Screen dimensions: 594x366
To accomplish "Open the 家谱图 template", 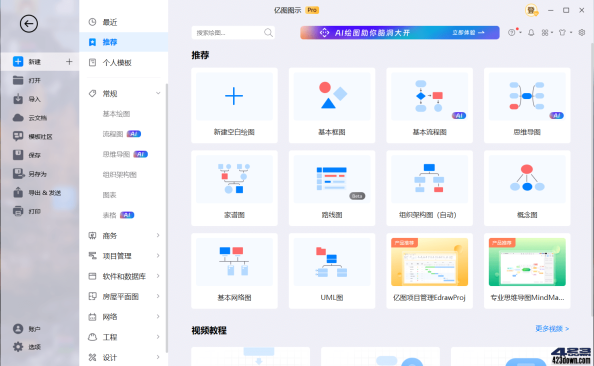I will click(234, 188).
